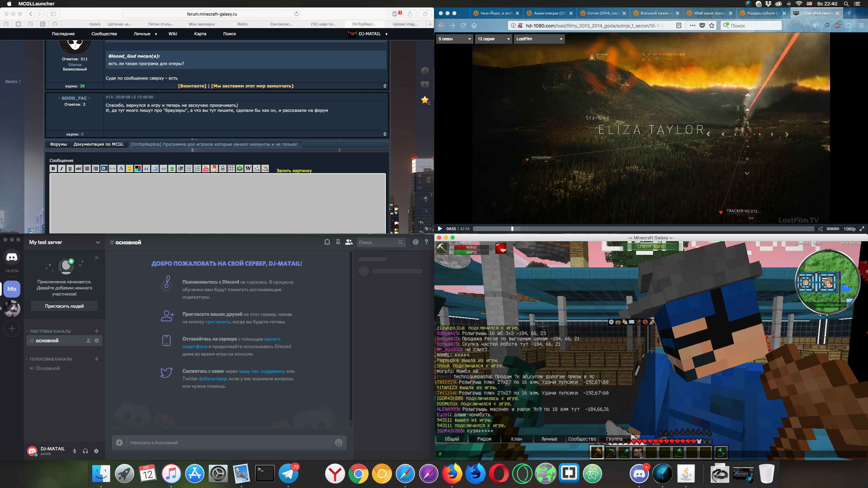Image resolution: width=868 pixels, height=488 pixels.
Task: Select the Клан chat tab in Minecraft
Action: 516,439
